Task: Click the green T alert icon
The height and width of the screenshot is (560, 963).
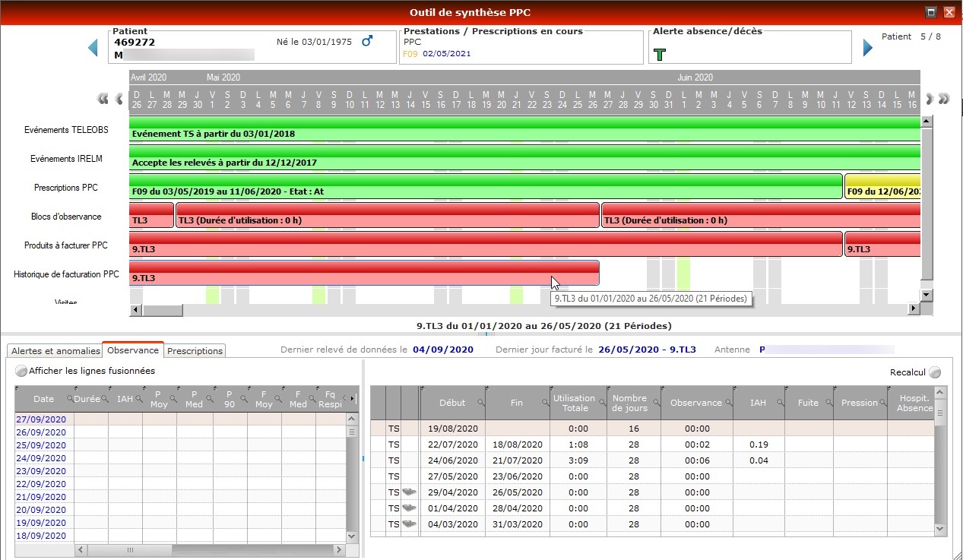Action: 659,55
